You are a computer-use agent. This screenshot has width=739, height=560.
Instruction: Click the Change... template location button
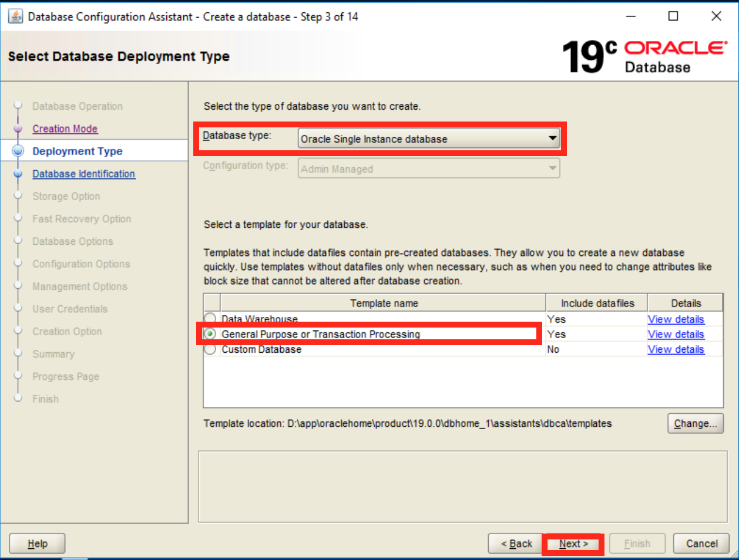point(696,423)
